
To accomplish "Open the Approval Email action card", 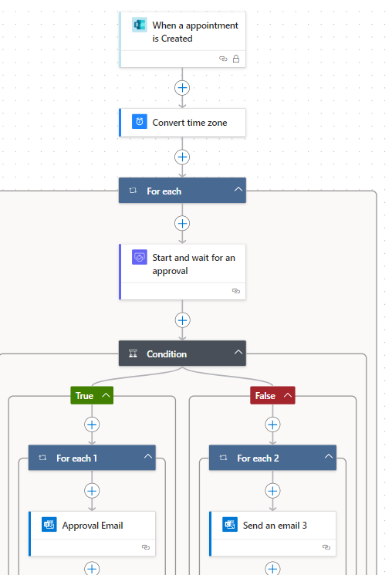I will (92, 533).
